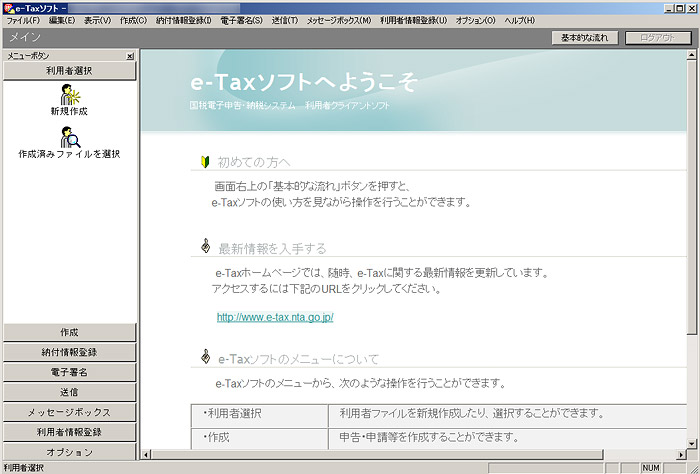This screenshot has height=474, width=700.
Task: Click clef icon beside e-Taxソフトのメニューについて
Action: 205,357
